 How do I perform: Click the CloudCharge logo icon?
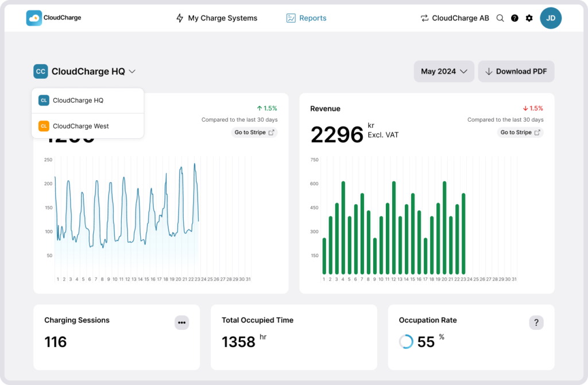click(34, 18)
